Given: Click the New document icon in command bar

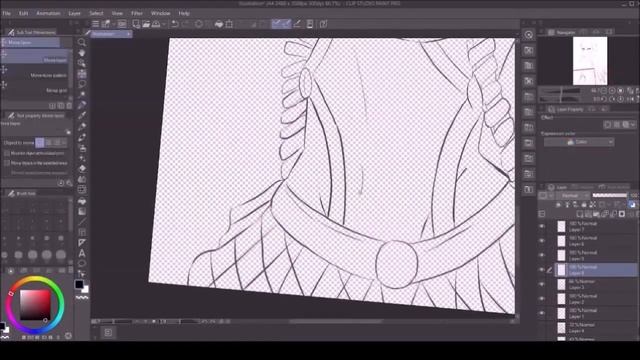Looking at the screenshot, I should pos(136,24).
